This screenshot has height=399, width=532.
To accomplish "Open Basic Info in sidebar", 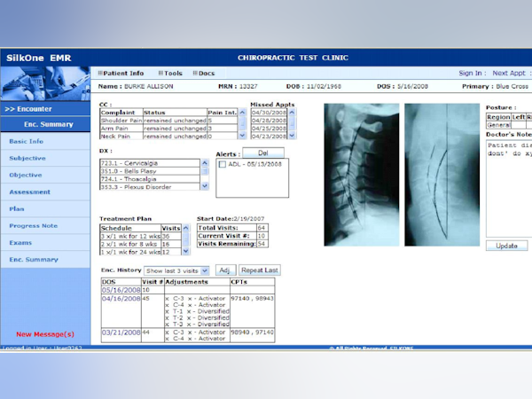I will [x=45, y=141].
